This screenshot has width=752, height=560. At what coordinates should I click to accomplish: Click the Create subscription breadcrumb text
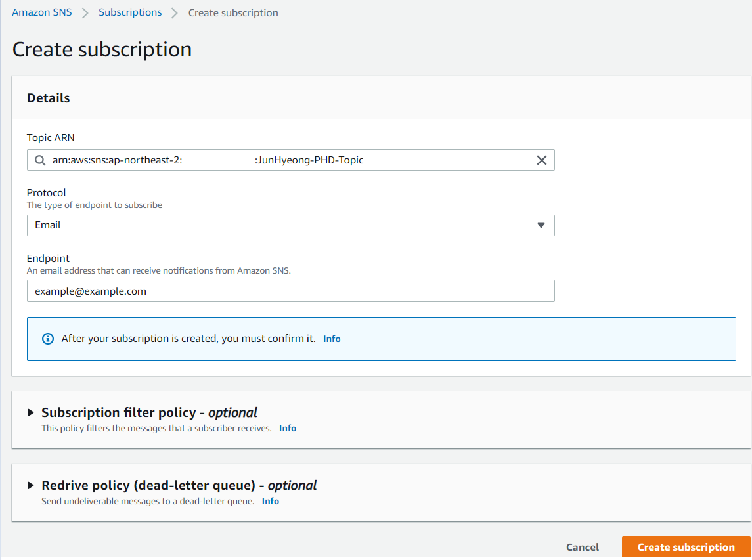pyautogui.click(x=233, y=13)
